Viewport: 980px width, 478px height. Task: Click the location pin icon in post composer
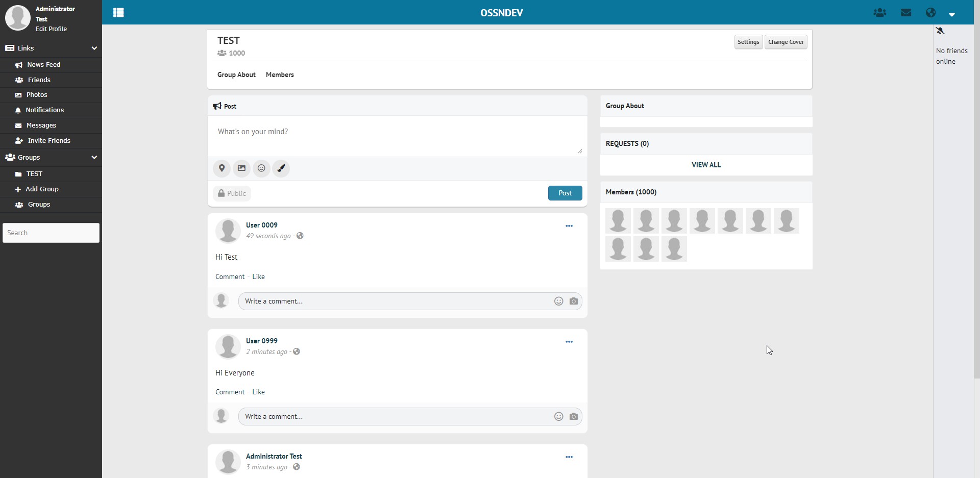[x=222, y=168]
